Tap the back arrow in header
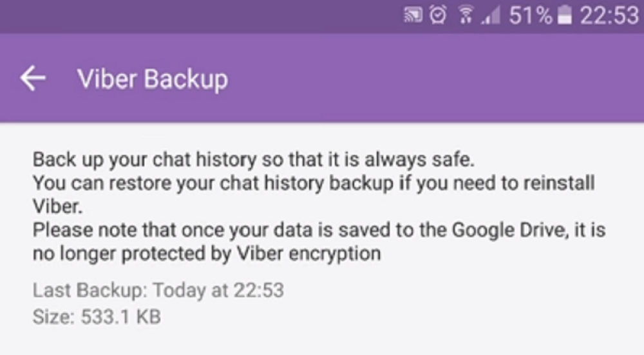The width and height of the screenshot is (644, 355). (33, 78)
